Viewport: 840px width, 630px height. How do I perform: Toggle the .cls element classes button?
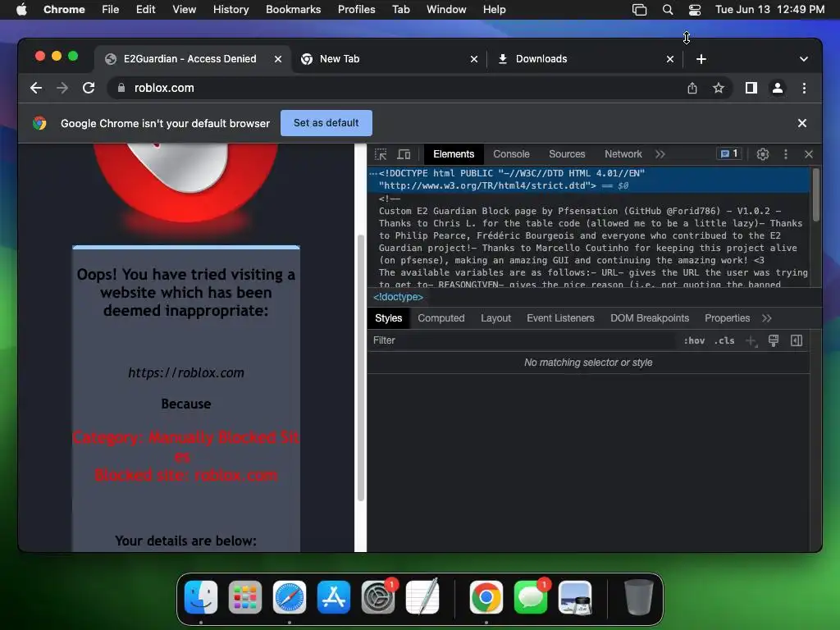pyautogui.click(x=724, y=340)
